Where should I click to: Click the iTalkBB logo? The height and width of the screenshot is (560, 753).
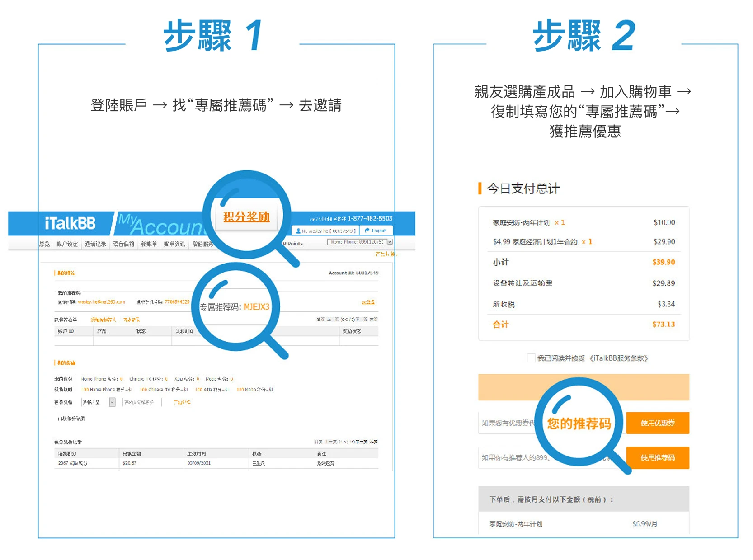tap(70, 223)
